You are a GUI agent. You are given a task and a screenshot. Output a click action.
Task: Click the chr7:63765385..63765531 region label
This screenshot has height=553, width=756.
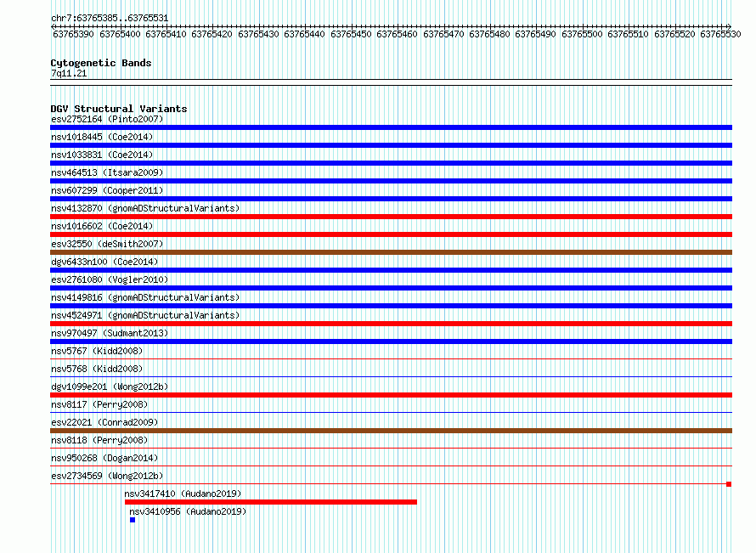coord(110,19)
